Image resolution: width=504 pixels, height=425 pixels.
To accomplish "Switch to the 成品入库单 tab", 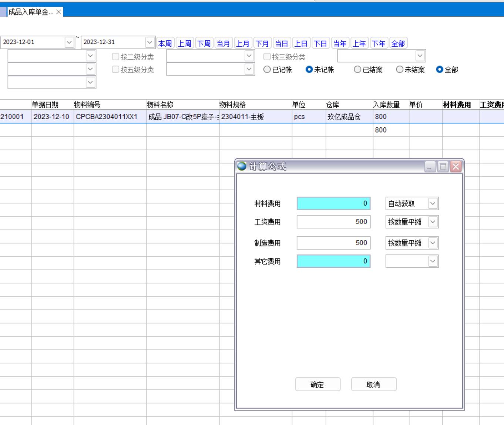I will coord(30,12).
